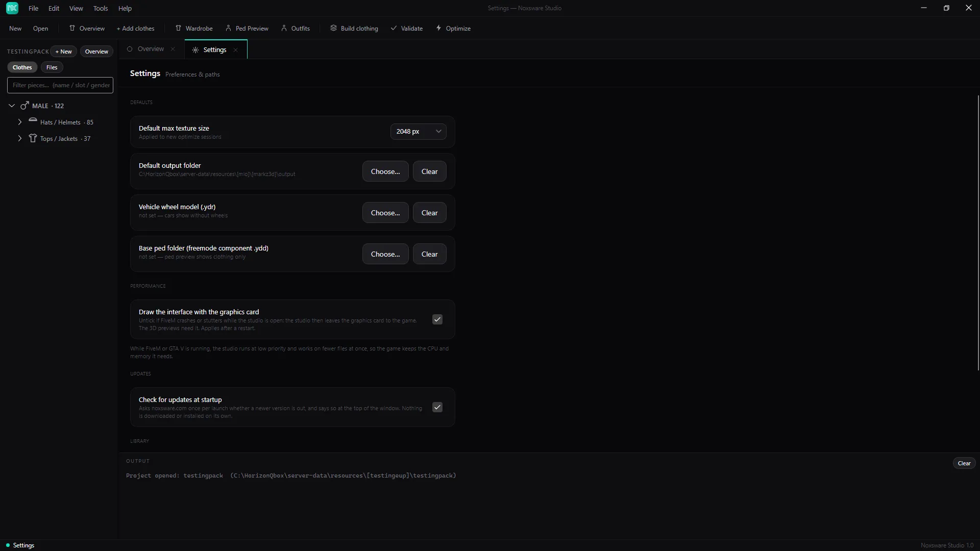Open the View menu
Viewport: 980px width, 551px height.
[76, 8]
